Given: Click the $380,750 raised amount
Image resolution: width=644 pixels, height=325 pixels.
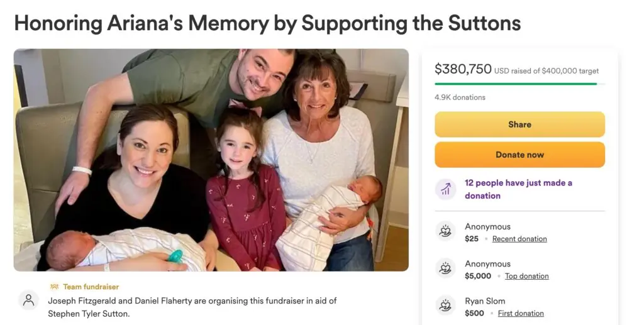Looking at the screenshot, I should (463, 69).
